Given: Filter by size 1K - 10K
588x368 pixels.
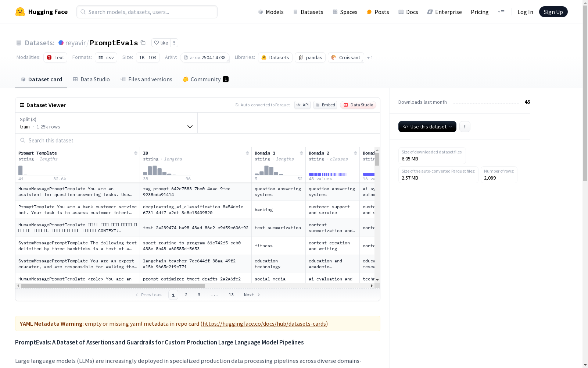Looking at the screenshot, I should (148, 57).
